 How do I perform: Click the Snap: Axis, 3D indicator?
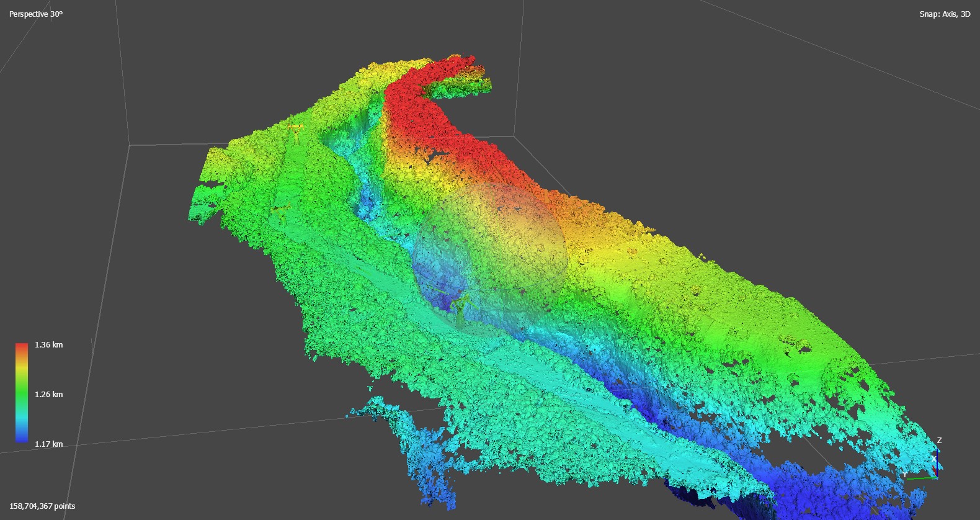pyautogui.click(x=944, y=14)
